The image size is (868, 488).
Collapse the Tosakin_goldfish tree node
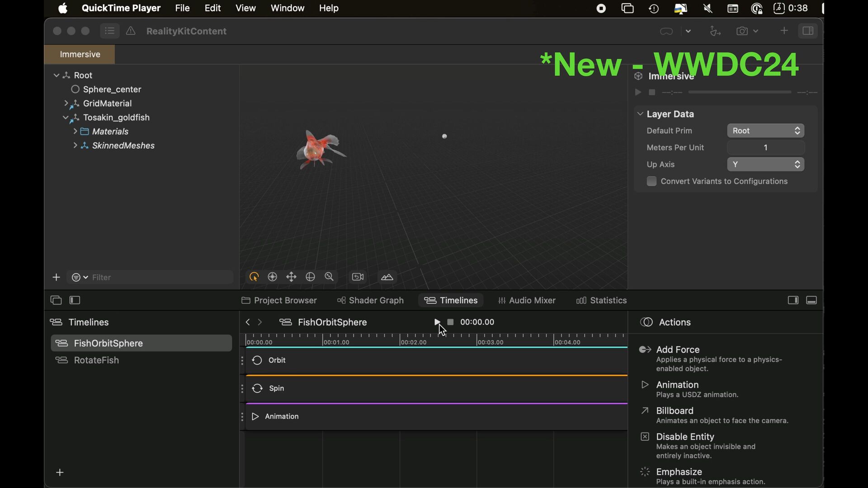[66, 117]
